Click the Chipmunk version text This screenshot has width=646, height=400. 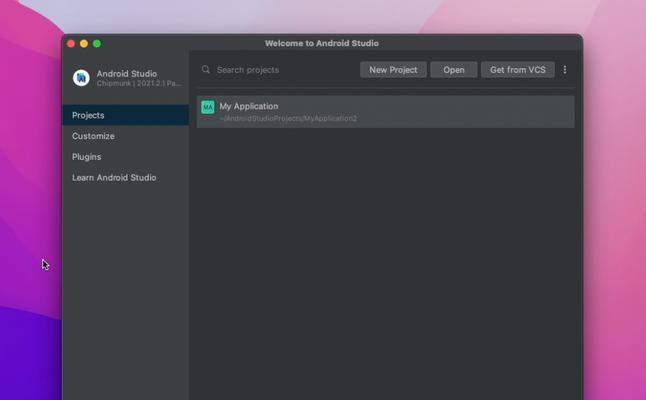139,83
